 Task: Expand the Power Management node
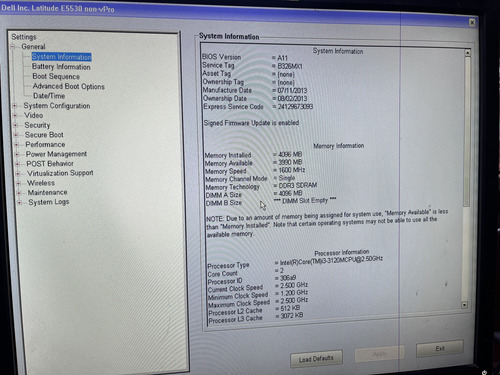tap(17, 154)
